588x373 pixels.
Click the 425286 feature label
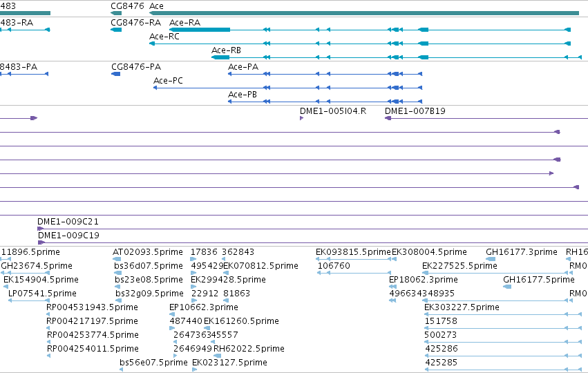coord(442,349)
